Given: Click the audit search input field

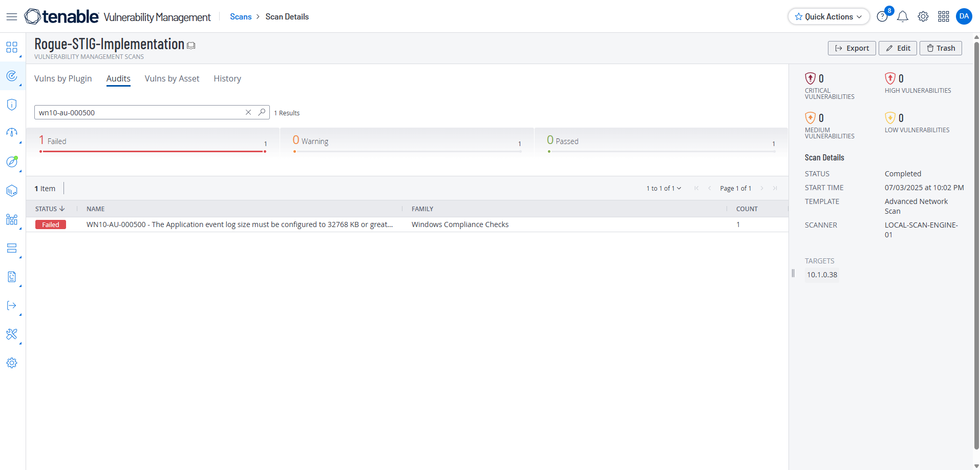Looking at the screenshot, I should [x=138, y=112].
